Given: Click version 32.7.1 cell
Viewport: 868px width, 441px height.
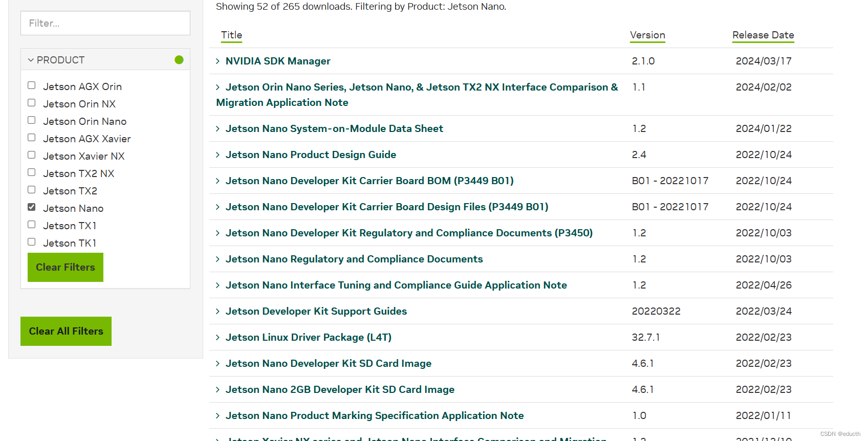Looking at the screenshot, I should [646, 337].
